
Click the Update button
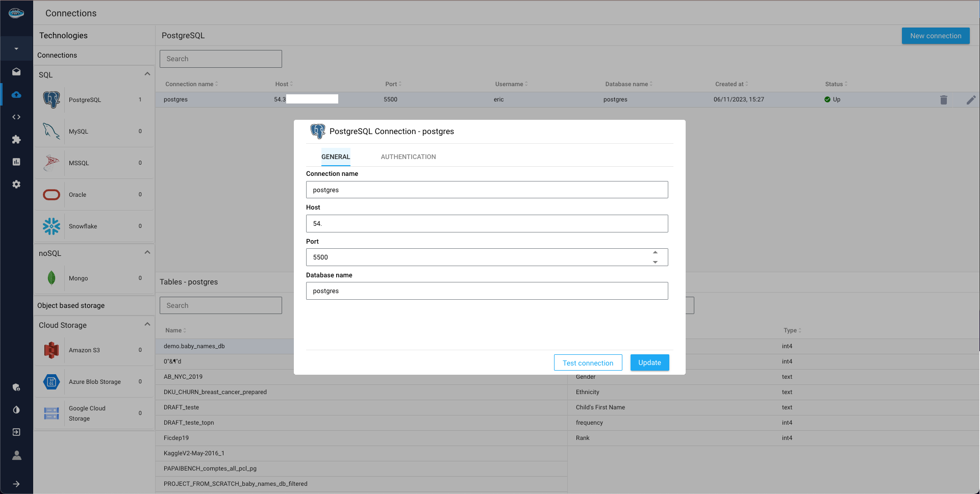[x=649, y=362]
